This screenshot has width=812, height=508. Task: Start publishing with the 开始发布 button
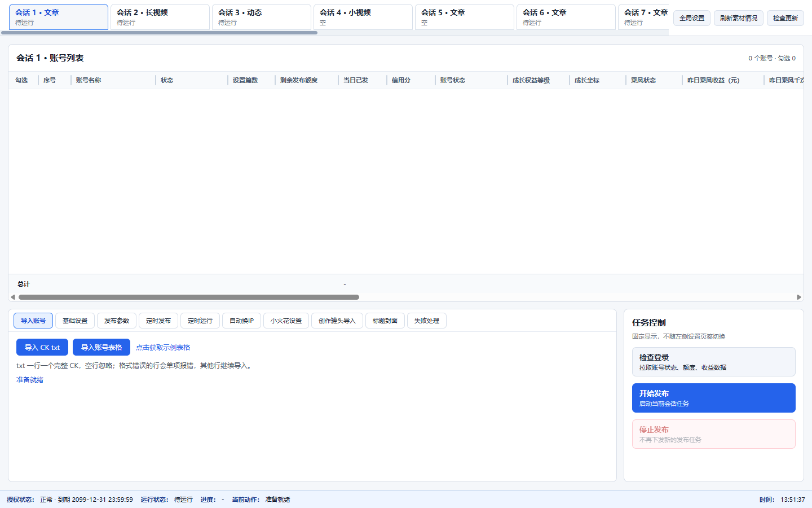click(x=714, y=398)
